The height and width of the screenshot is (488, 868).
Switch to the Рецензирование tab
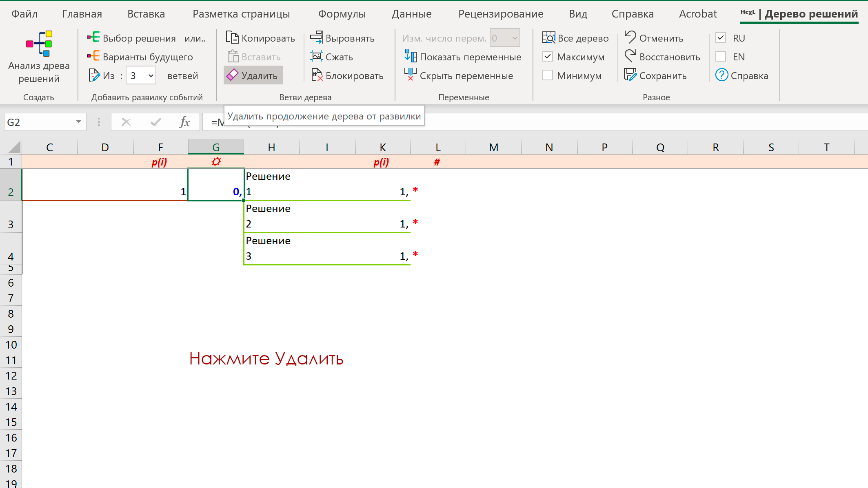tap(501, 14)
